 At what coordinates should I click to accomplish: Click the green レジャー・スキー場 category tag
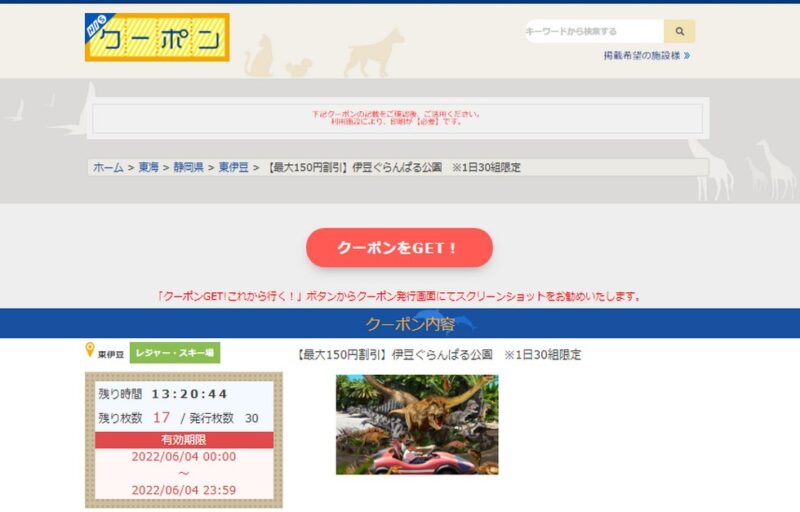tap(174, 353)
